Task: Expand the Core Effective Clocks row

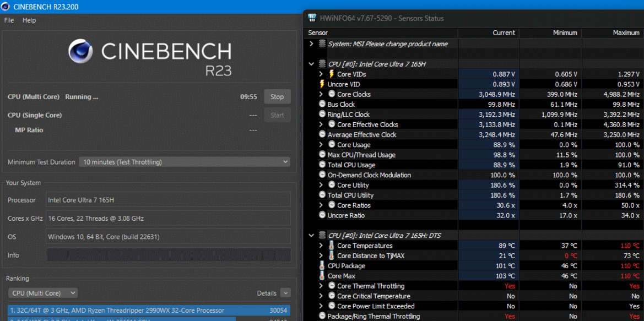Action: [321, 124]
